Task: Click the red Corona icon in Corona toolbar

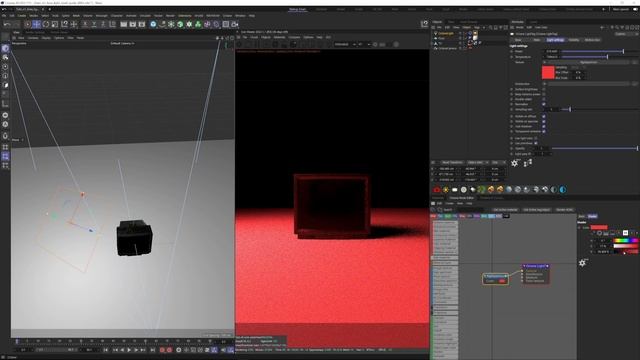Action: (437, 189)
